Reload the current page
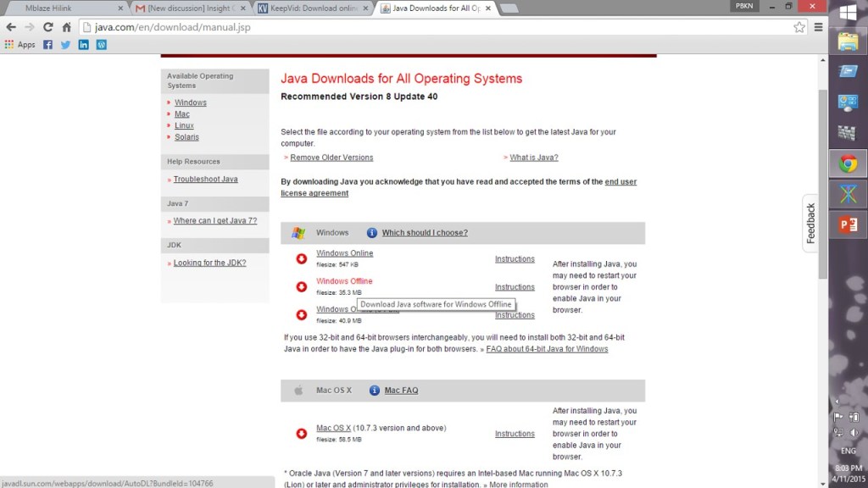This screenshot has height=488, width=868. coord(47,27)
